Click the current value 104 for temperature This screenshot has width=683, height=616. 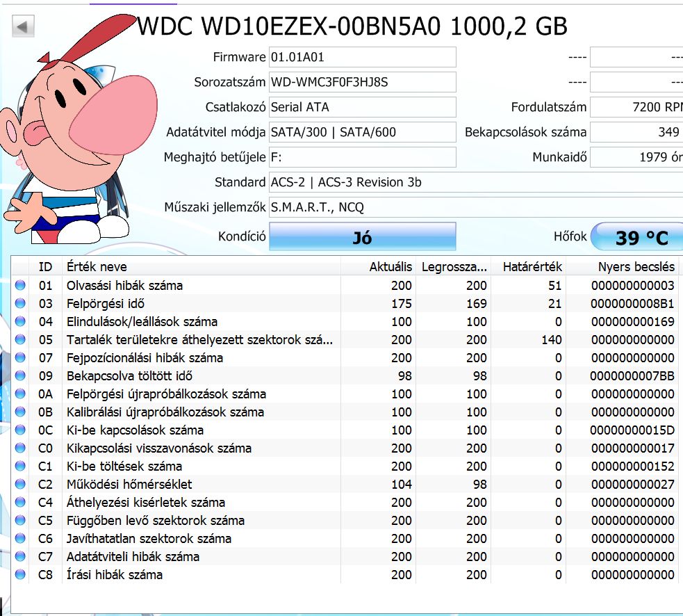tap(401, 484)
